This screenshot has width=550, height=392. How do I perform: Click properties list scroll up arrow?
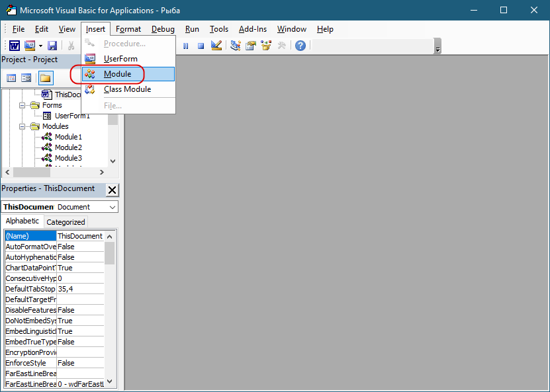click(109, 237)
